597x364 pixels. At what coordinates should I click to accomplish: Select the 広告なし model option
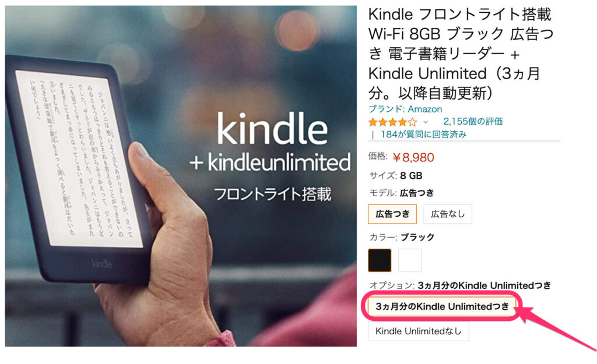click(x=448, y=214)
